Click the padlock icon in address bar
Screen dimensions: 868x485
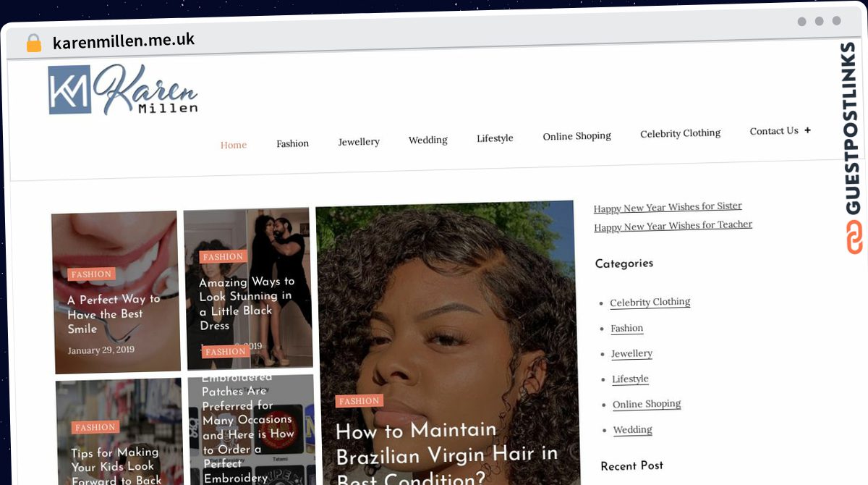33,43
